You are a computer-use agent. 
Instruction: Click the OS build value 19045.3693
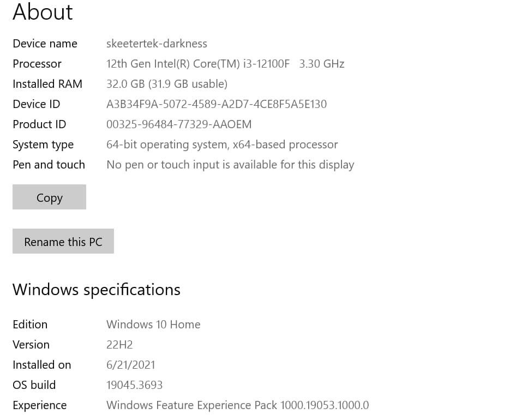pos(134,385)
